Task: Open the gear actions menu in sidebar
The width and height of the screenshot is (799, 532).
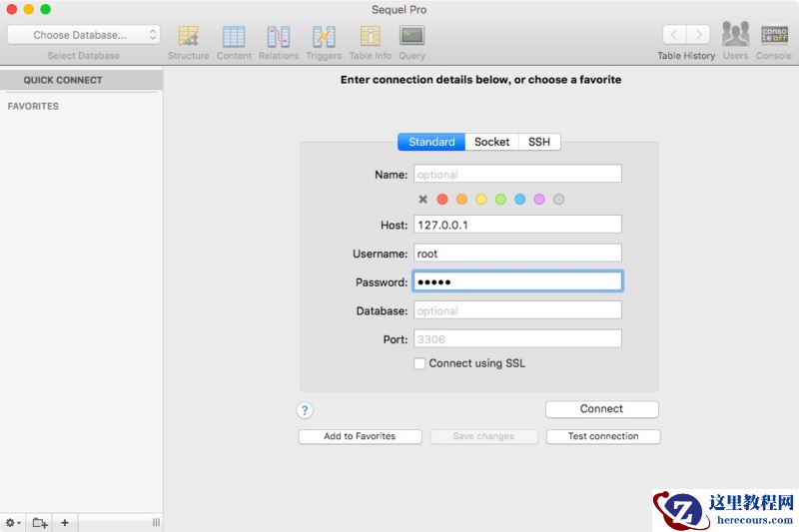Action: pos(13,522)
